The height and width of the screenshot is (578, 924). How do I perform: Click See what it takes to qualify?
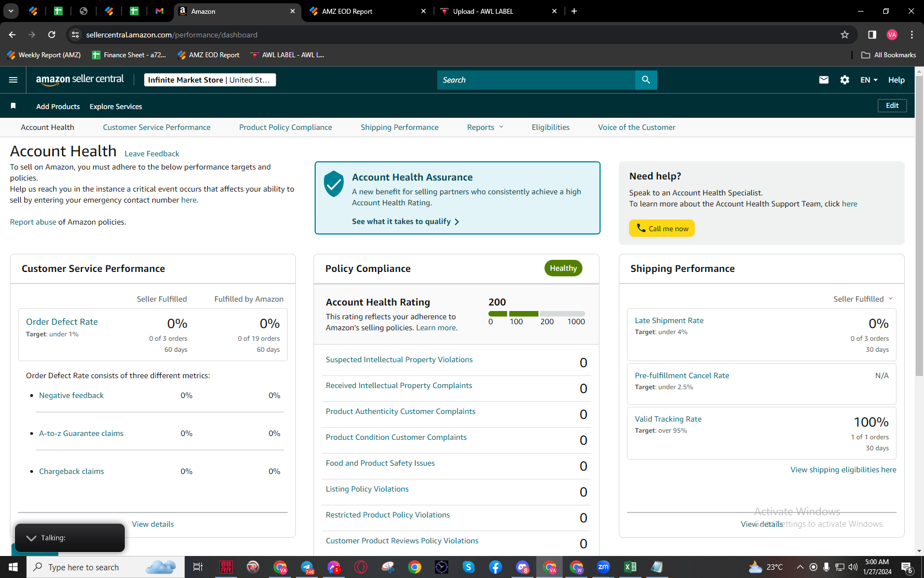[x=405, y=221]
